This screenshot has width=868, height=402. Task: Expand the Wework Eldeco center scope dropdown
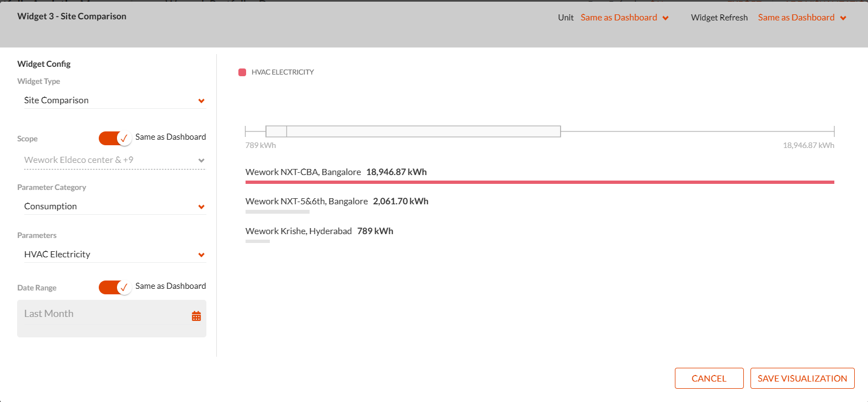115,160
